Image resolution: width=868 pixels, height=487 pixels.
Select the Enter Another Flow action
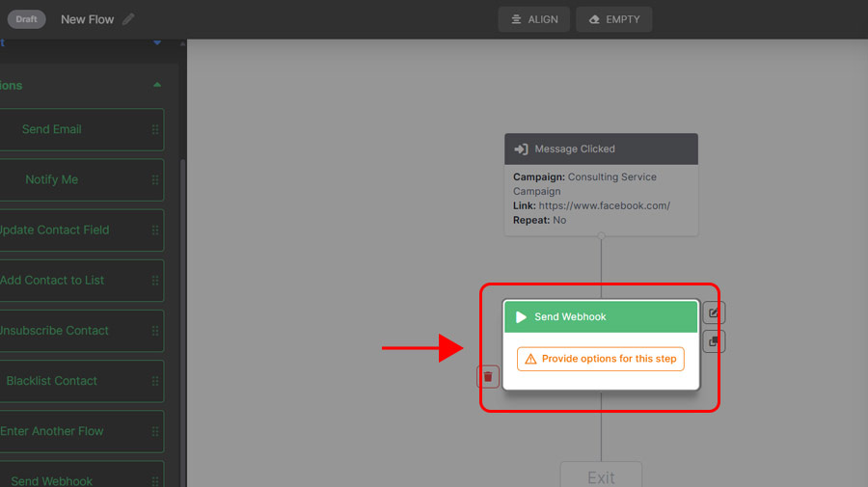tap(52, 431)
